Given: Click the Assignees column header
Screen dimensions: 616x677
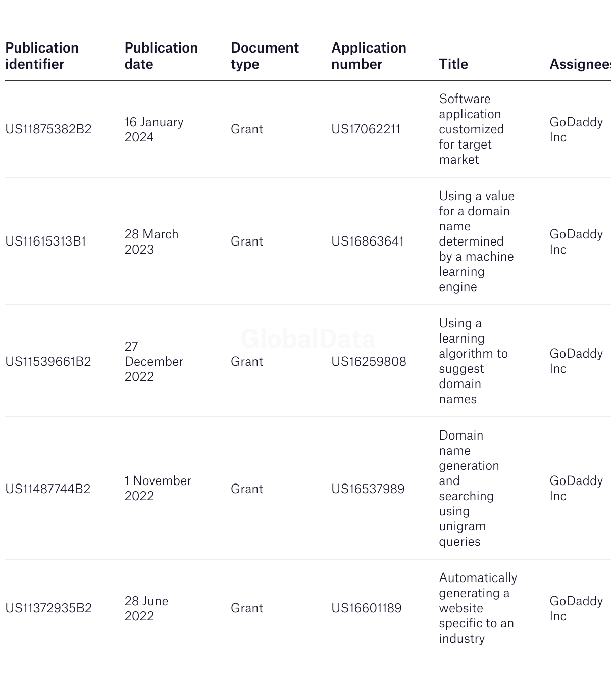Looking at the screenshot, I should pos(580,64).
